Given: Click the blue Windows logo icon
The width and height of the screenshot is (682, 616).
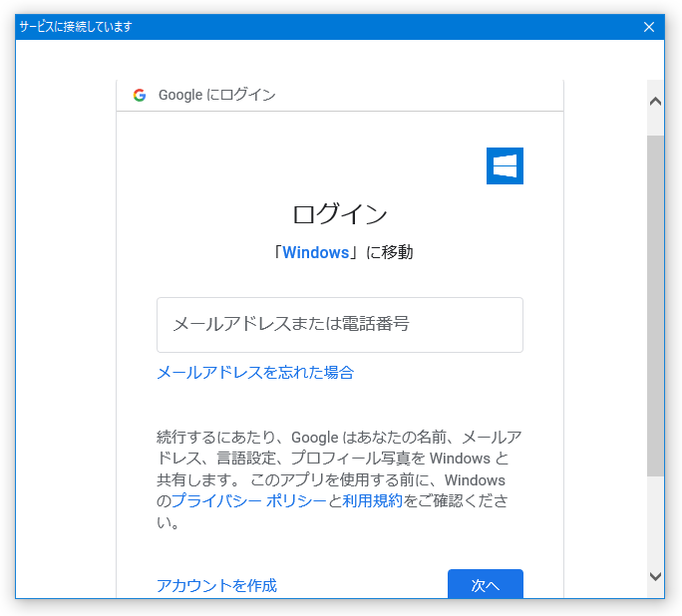Looking at the screenshot, I should [505, 166].
